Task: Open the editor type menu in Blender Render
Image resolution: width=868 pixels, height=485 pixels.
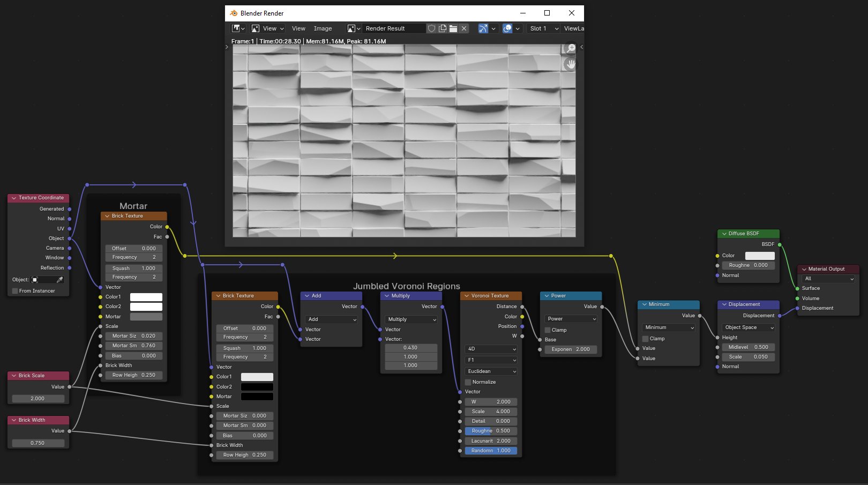Action: click(x=238, y=28)
